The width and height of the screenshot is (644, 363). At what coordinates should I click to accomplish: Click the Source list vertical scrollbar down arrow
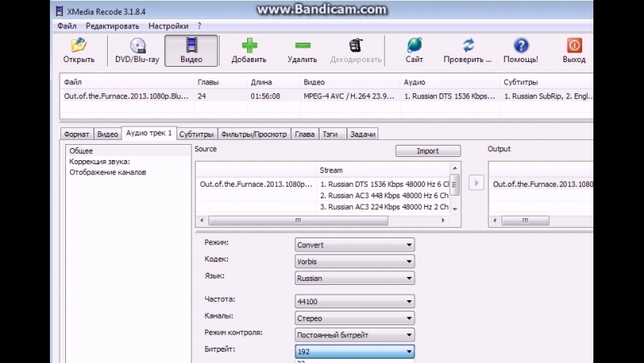455,209
